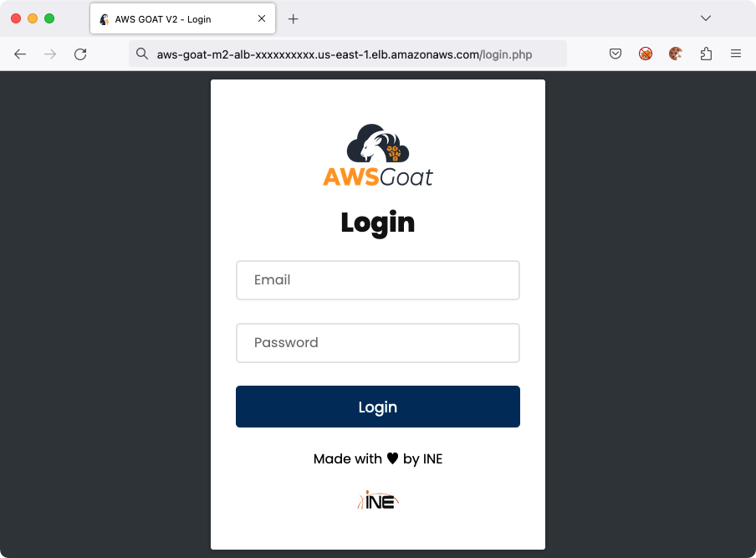Click the address bar URL text
This screenshot has width=756, height=558.
pyautogui.click(x=345, y=54)
